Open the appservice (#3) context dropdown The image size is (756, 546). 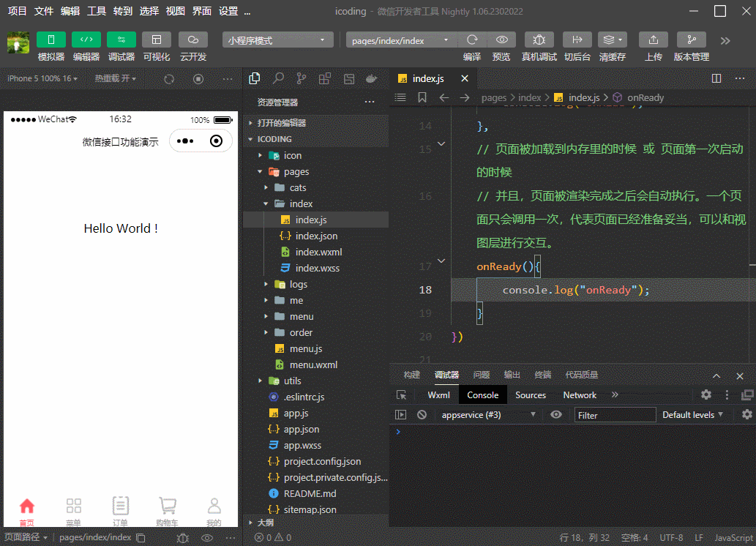[x=488, y=415]
